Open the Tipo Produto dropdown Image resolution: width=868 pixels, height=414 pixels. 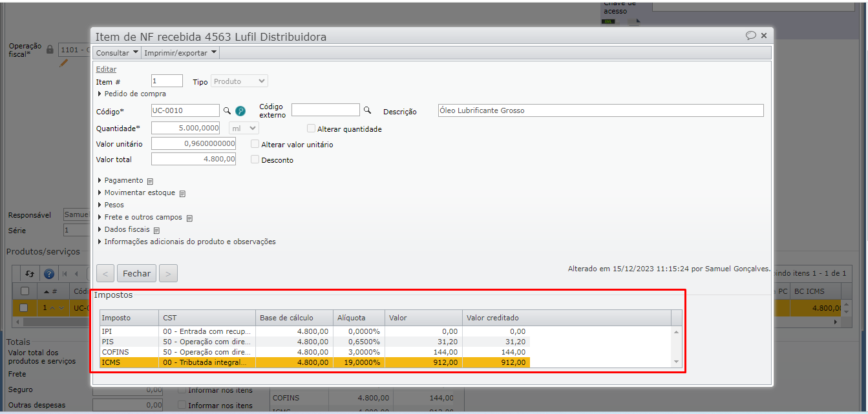click(239, 81)
